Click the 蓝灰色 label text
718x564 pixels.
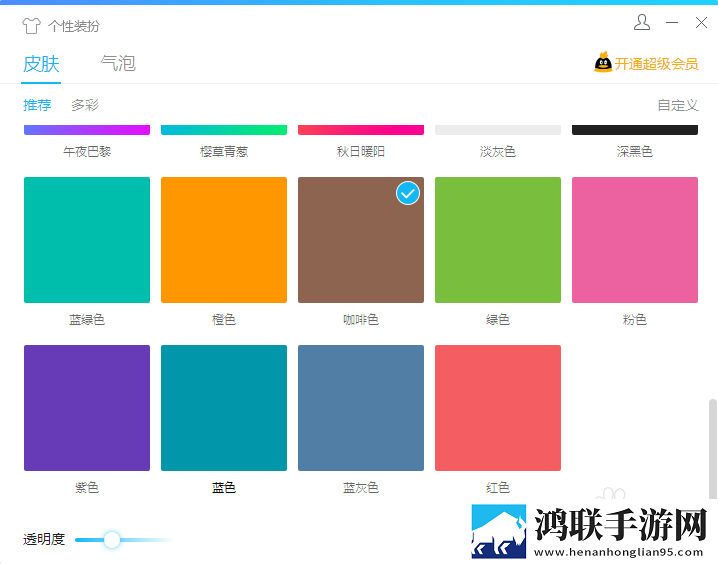(361, 488)
